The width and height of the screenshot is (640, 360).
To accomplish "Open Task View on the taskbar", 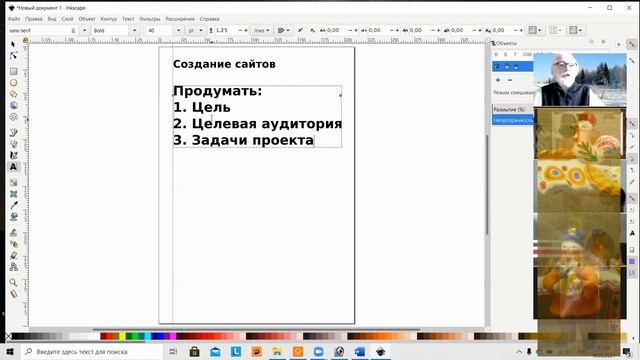I will (x=173, y=351).
